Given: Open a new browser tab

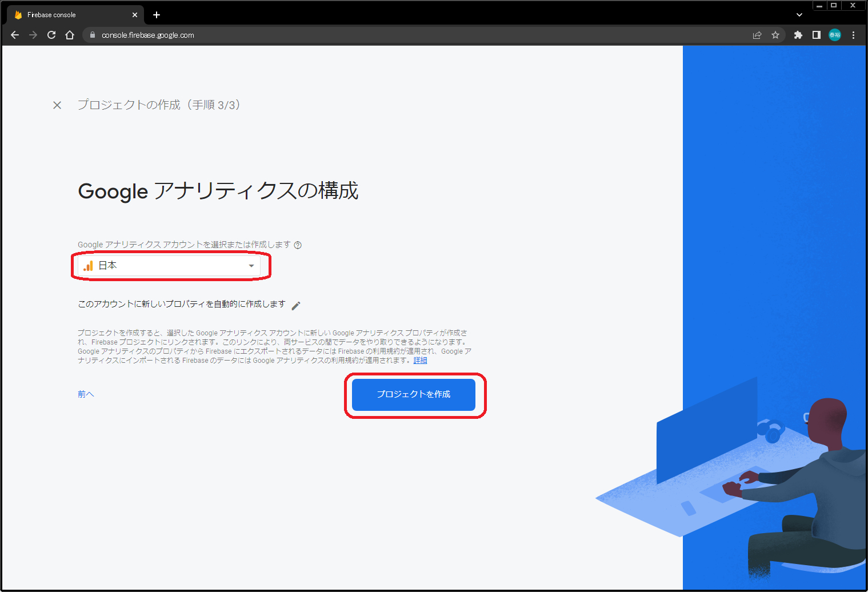Looking at the screenshot, I should [x=157, y=15].
